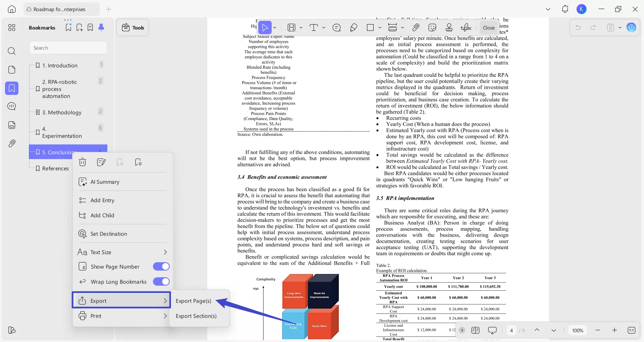
Task: Click the Attachment paperclip tool
Action: (416, 27)
